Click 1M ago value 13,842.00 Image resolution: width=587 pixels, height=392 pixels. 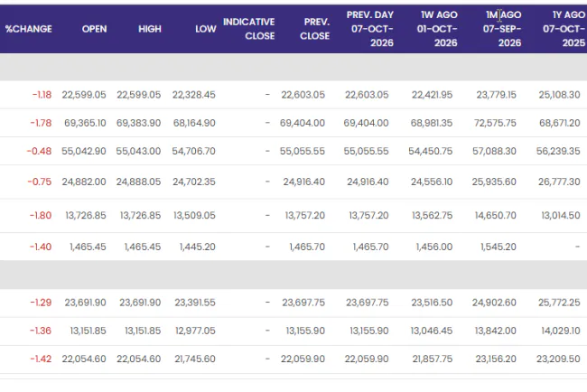pos(496,331)
